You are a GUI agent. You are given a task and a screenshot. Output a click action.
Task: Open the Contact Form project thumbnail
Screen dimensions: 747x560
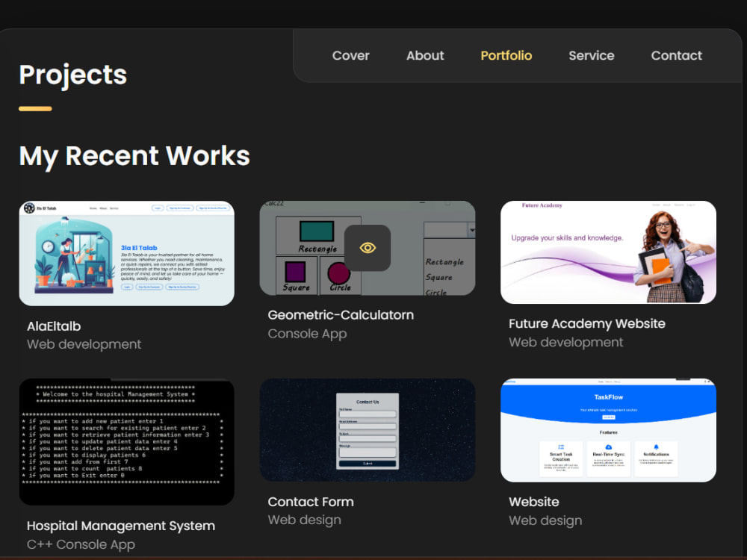click(368, 430)
